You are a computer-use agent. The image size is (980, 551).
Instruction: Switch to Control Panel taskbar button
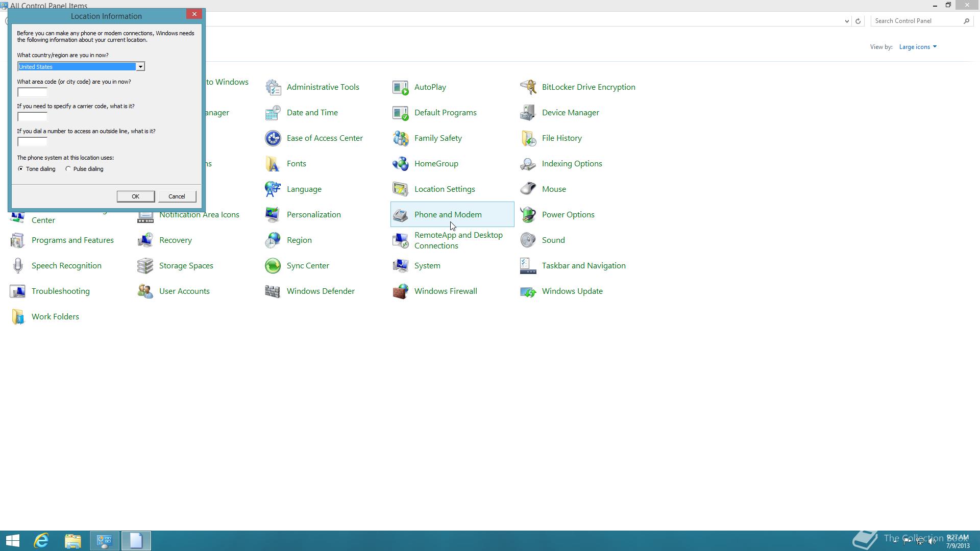[105, 541]
